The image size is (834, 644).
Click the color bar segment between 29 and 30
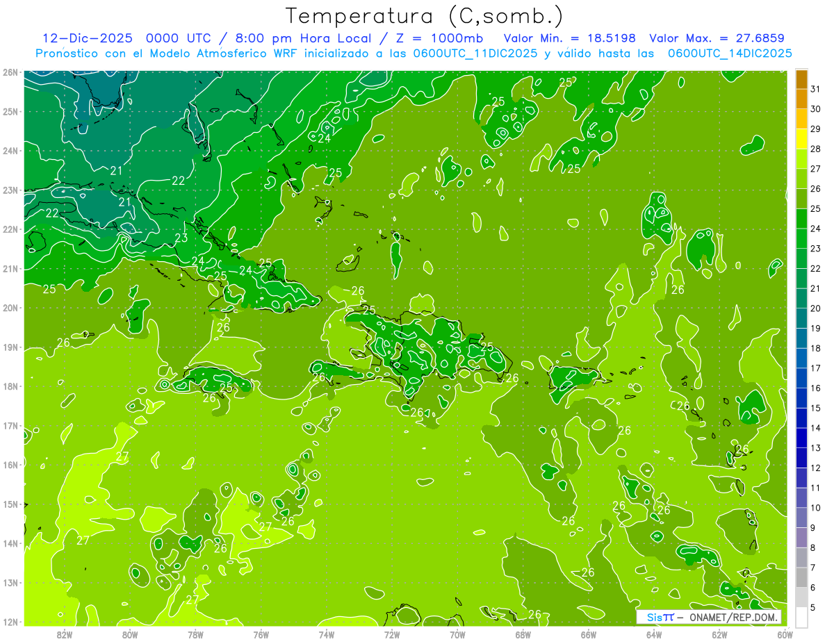click(x=801, y=119)
